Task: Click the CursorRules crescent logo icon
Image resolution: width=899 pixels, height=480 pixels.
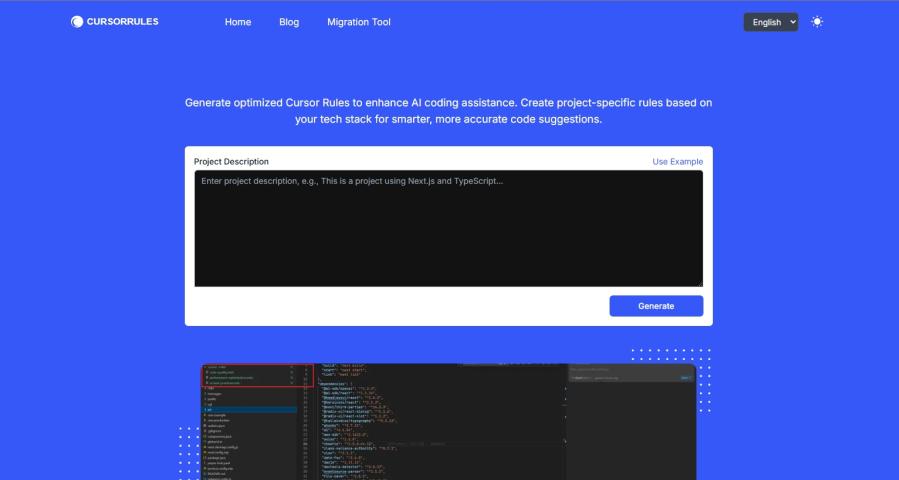Action: [x=77, y=22]
